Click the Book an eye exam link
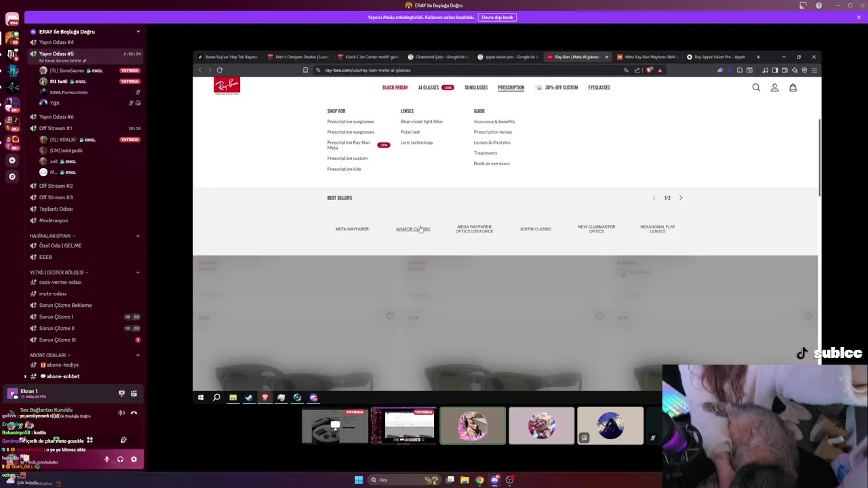 492,163
